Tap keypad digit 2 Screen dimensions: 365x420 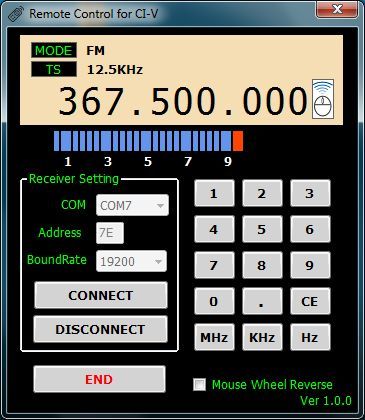pos(262,193)
